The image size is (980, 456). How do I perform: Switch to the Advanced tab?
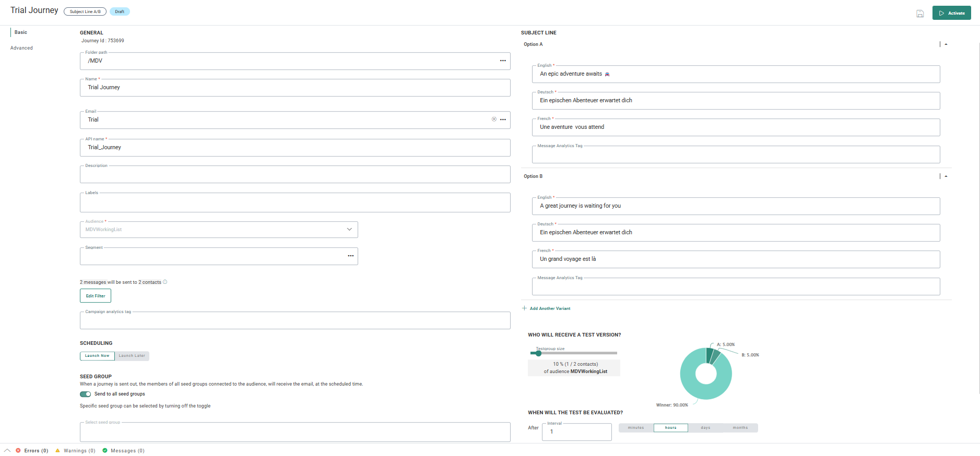click(x=21, y=48)
